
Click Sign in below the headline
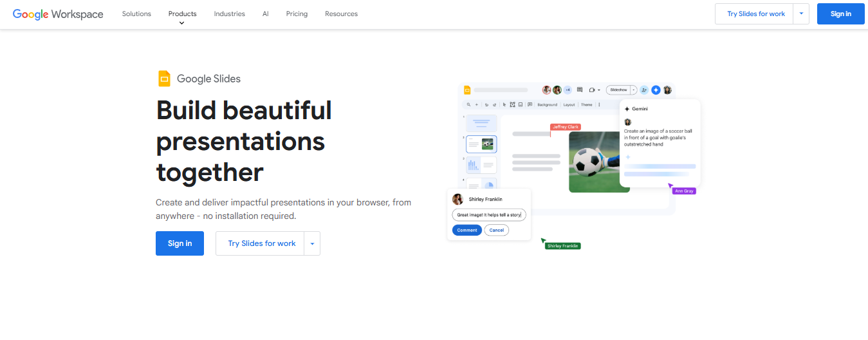(180, 243)
